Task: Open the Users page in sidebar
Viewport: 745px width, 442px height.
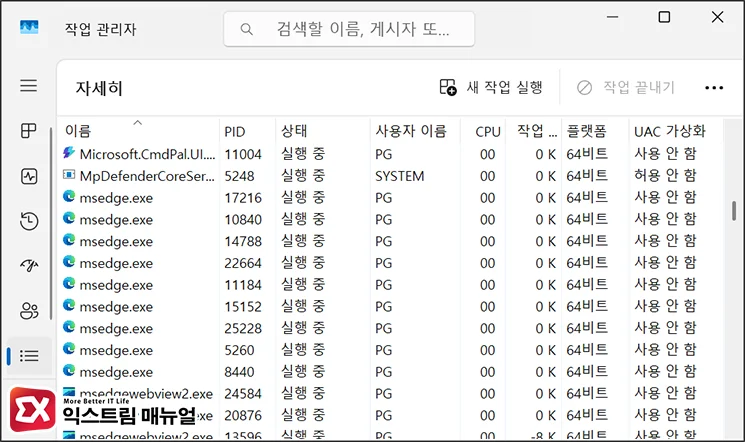Action: 29,311
